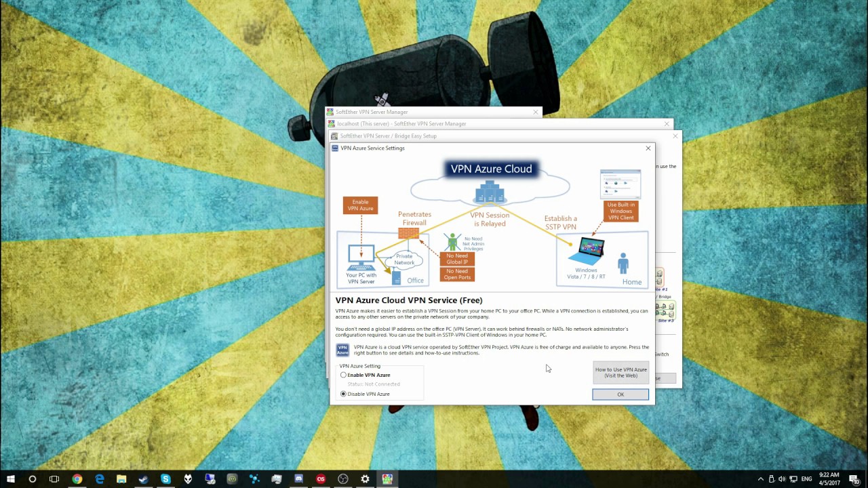Screen dimensions: 868x488
Task: Click the How to Use VPN Azure button
Action: [x=620, y=372]
